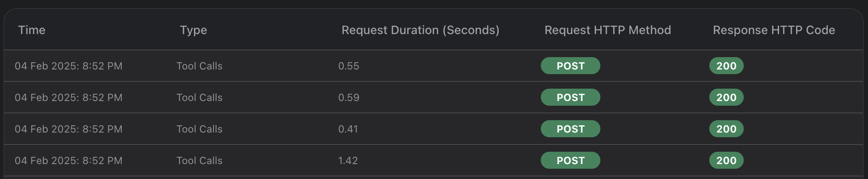Image resolution: width=868 pixels, height=179 pixels.
Task: Select the Tool Calls entry lasting 0.55 seconds
Action: click(x=434, y=66)
